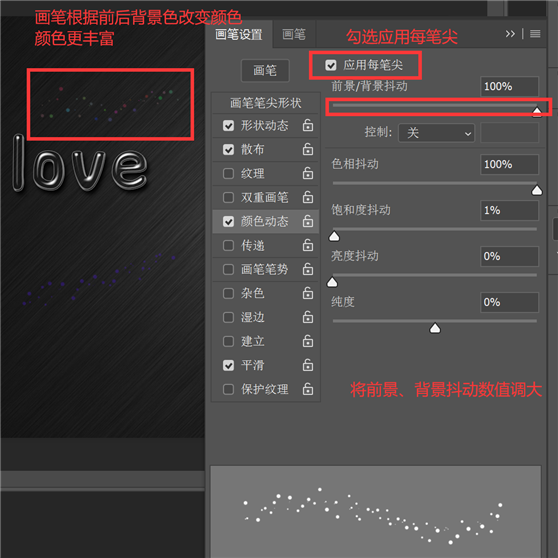Open 控制 dropdown set to 关
The image size is (558, 558).
coord(436,133)
